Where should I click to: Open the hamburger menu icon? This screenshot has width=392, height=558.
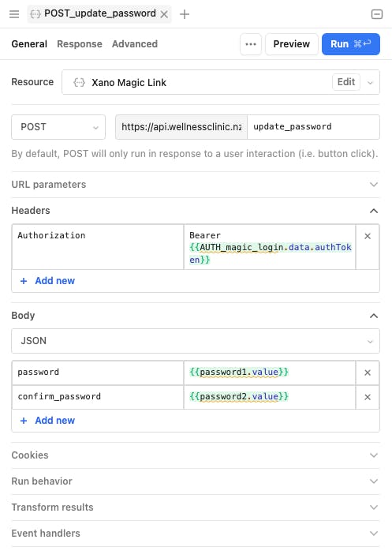click(x=14, y=14)
